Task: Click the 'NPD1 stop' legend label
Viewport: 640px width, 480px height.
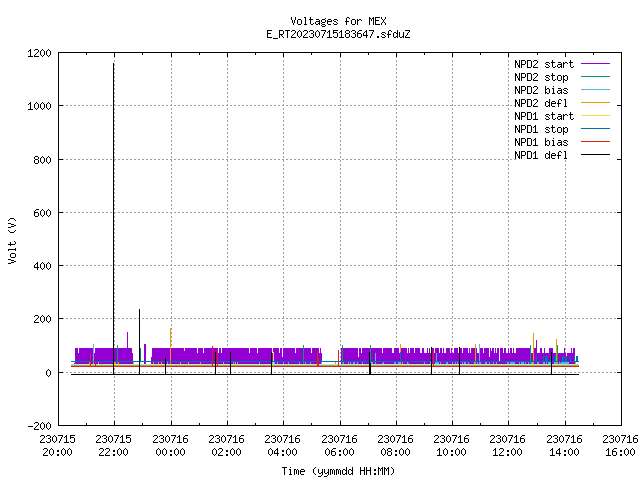Action: [541, 129]
